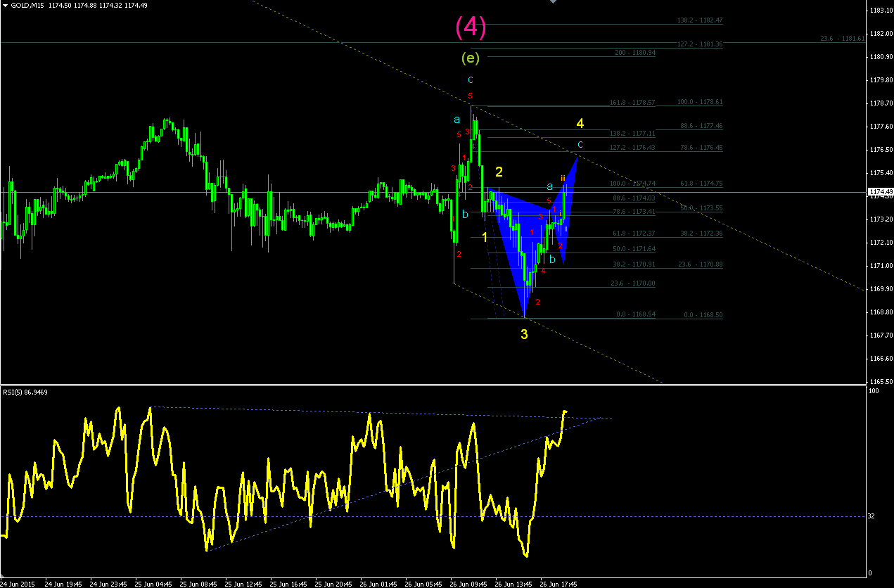Click price axis value 1175.40
The width and height of the screenshot is (894, 588).
pyautogui.click(x=881, y=173)
